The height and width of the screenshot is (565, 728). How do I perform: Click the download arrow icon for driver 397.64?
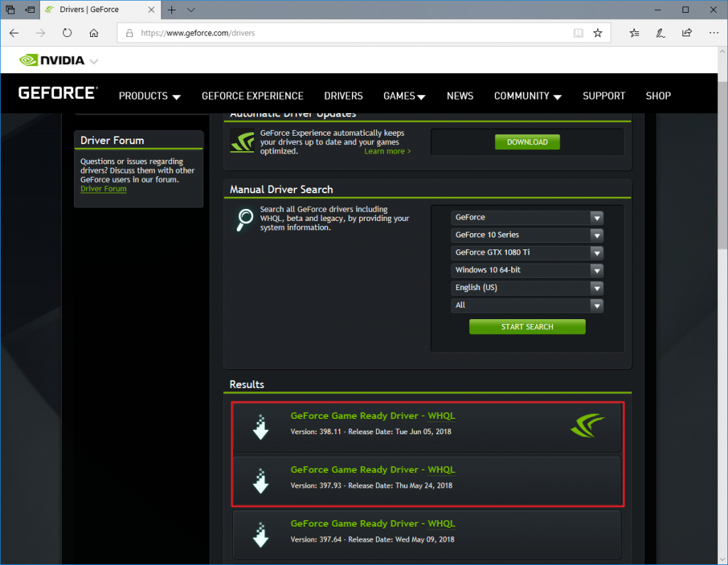[261, 534]
